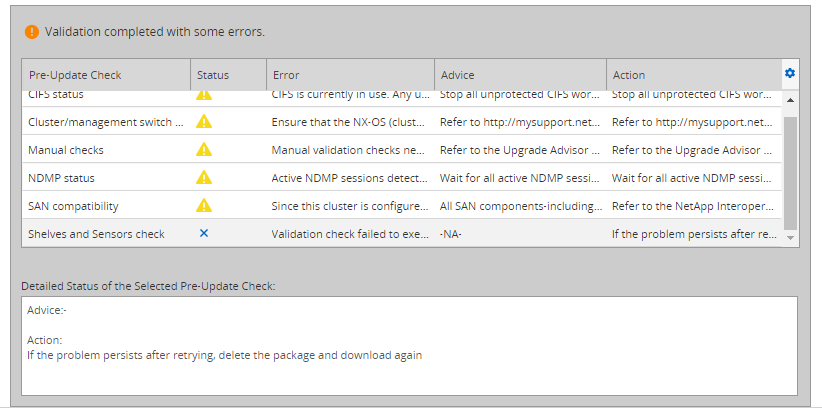822x416 pixels.
Task: Click the CIFS status warning icon
Action: (x=204, y=94)
